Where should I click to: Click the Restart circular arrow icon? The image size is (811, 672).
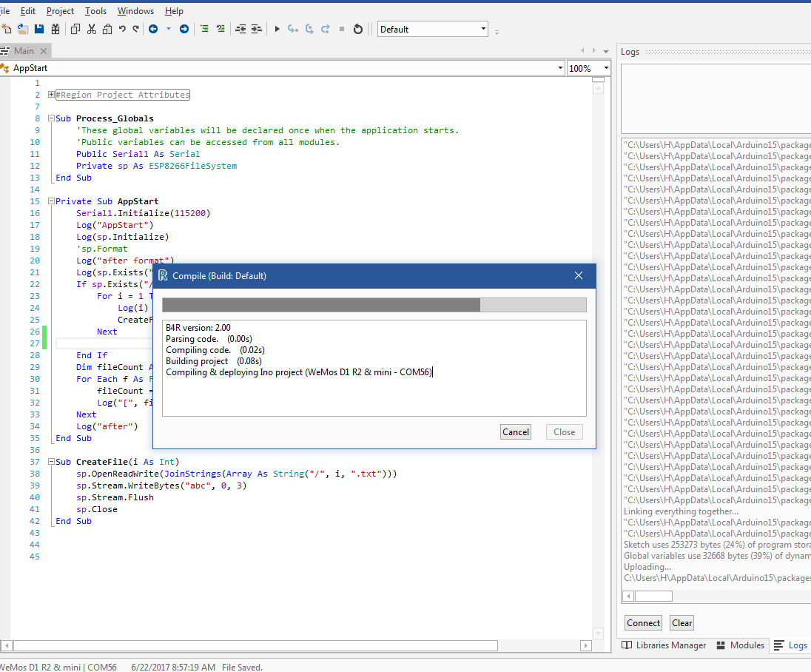pyautogui.click(x=358, y=29)
